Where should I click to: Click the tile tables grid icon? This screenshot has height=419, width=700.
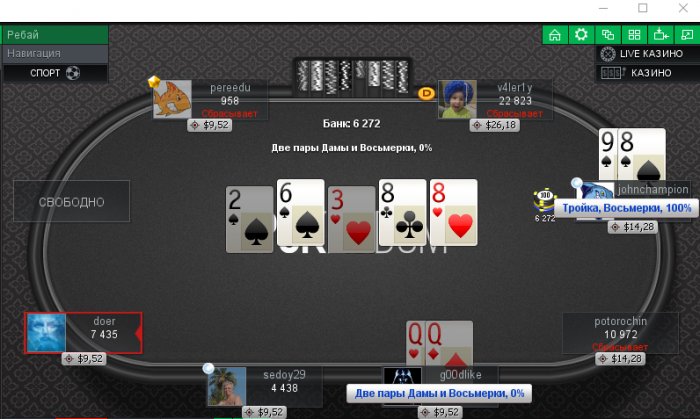tap(634, 35)
